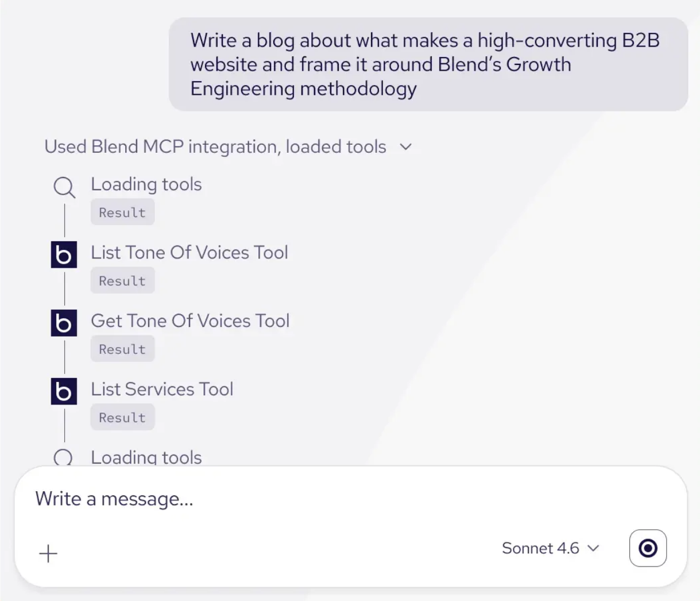Open Result under first Loading tools

click(122, 213)
